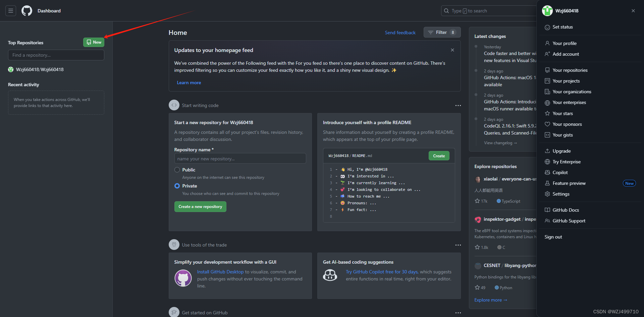Screen dimensions: 644x317
Task: Select the Private repository radio button
Action: click(x=177, y=186)
